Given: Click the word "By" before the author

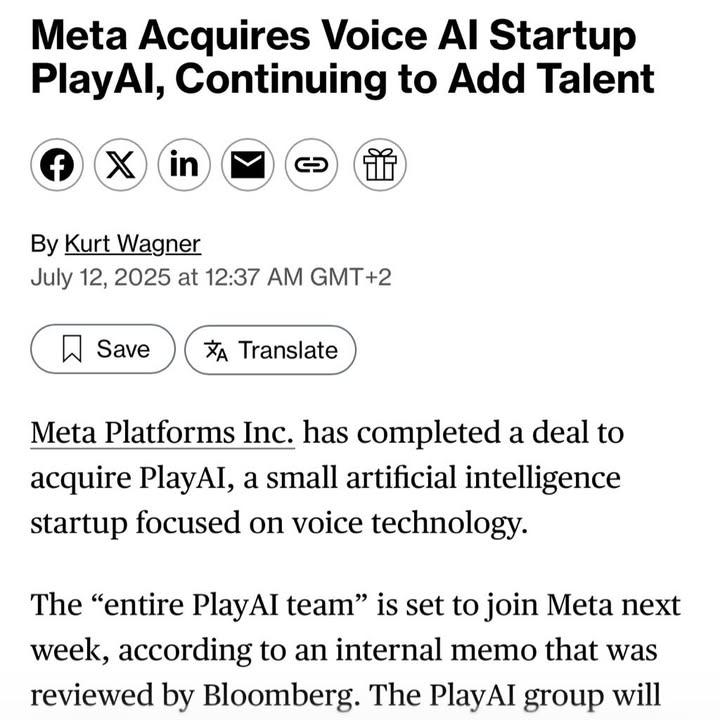Looking at the screenshot, I should 44,243.
